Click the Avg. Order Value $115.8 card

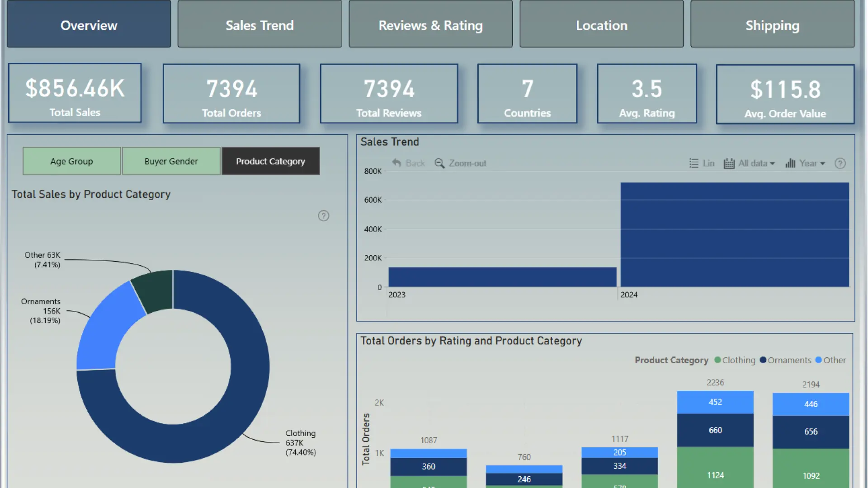(x=785, y=94)
